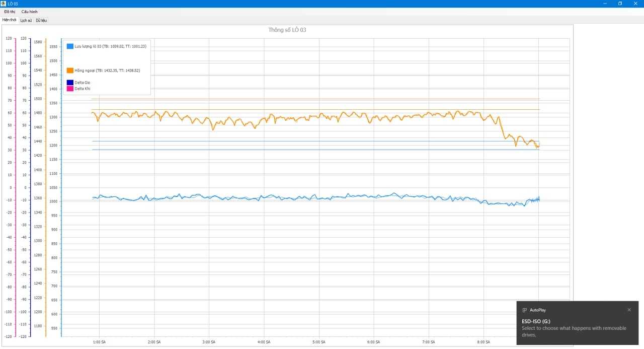Restore down the LÒ 03 window
The image size is (644, 349).
620,4
